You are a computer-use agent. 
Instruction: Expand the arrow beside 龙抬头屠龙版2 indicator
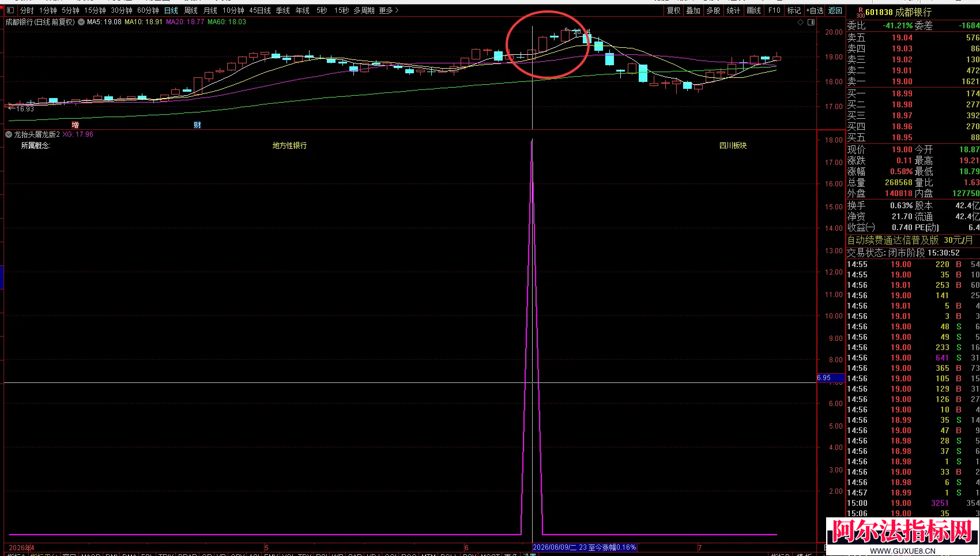point(9,134)
